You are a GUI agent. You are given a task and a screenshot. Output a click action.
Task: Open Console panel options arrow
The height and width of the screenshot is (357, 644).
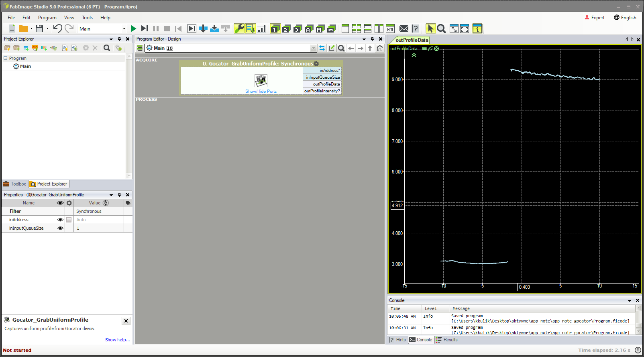[630, 300]
